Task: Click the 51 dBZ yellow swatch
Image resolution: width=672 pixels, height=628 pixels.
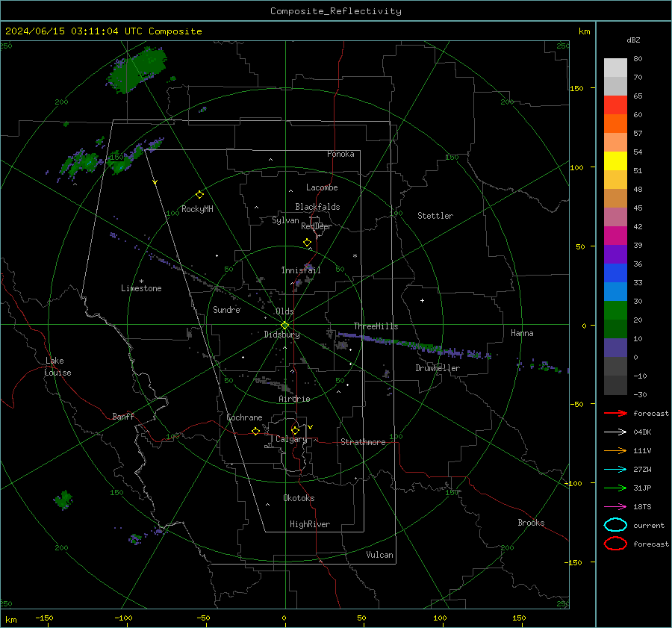Action: click(x=615, y=161)
